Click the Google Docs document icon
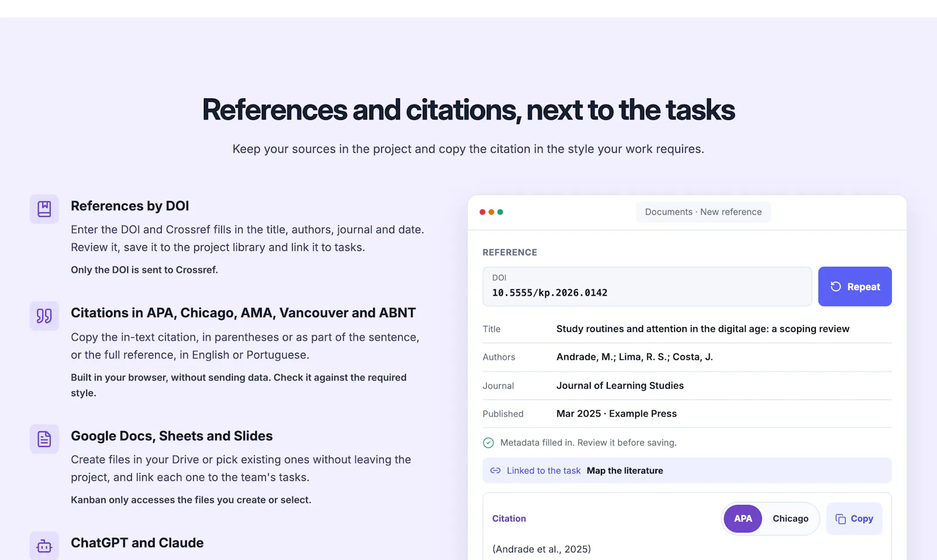 [45, 439]
